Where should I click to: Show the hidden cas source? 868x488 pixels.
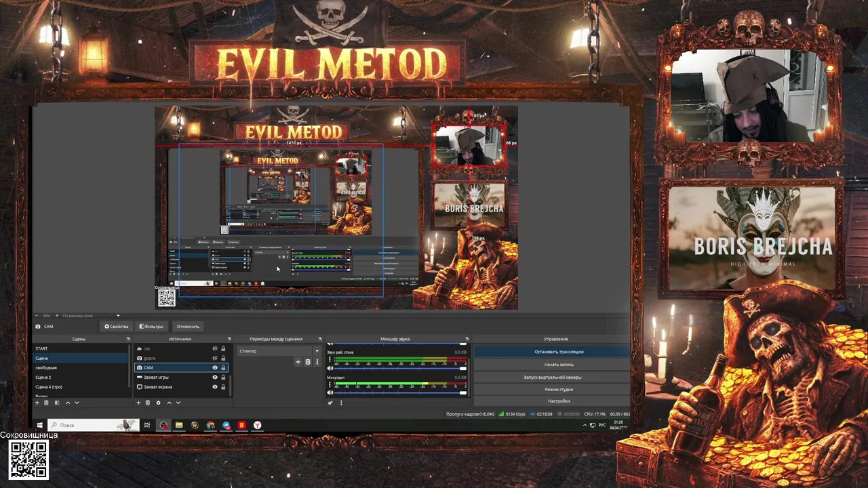215,348
